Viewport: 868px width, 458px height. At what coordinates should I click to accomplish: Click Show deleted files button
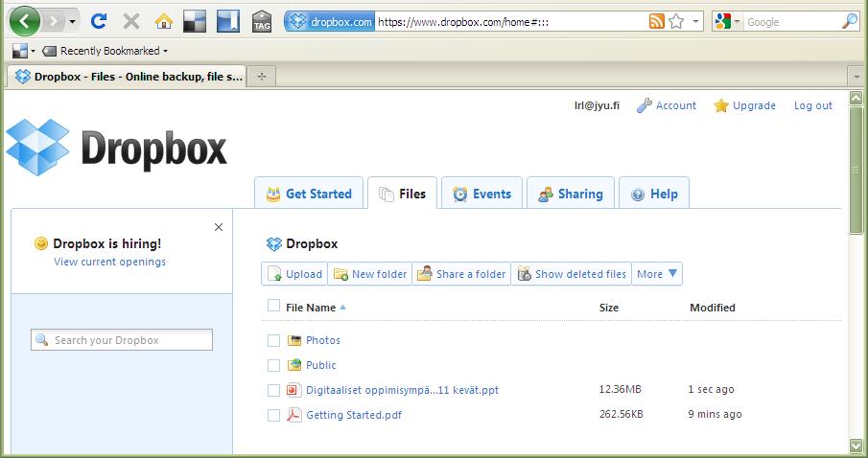[x=572, y=274]
